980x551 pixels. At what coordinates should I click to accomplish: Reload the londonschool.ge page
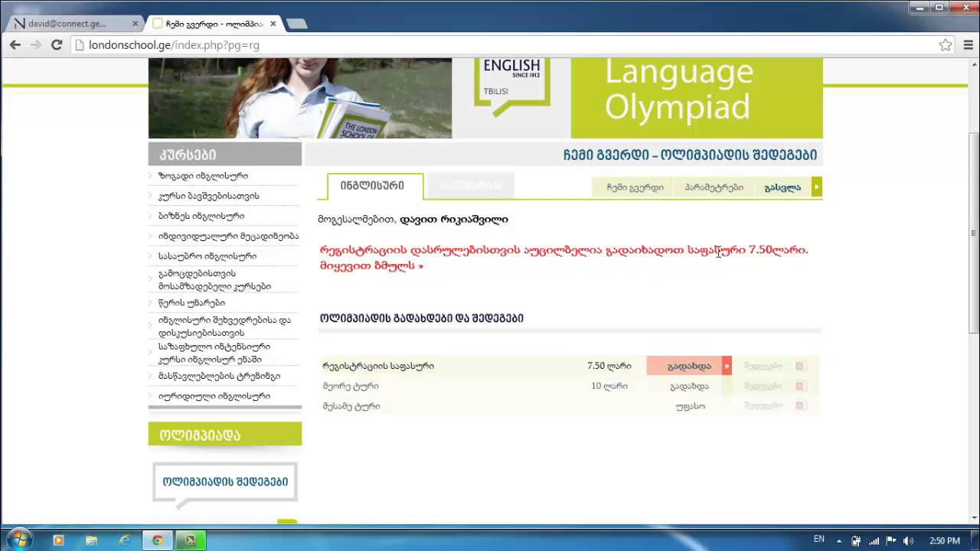(56, 45)
